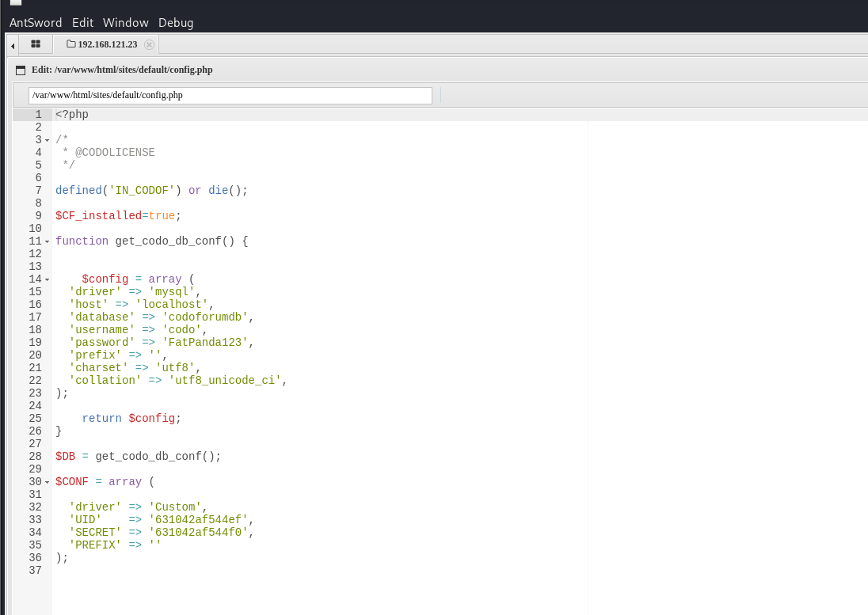Collapse the $config array at line 14
The width and height of the screenshot is (868, 615).
coord(47,280)
